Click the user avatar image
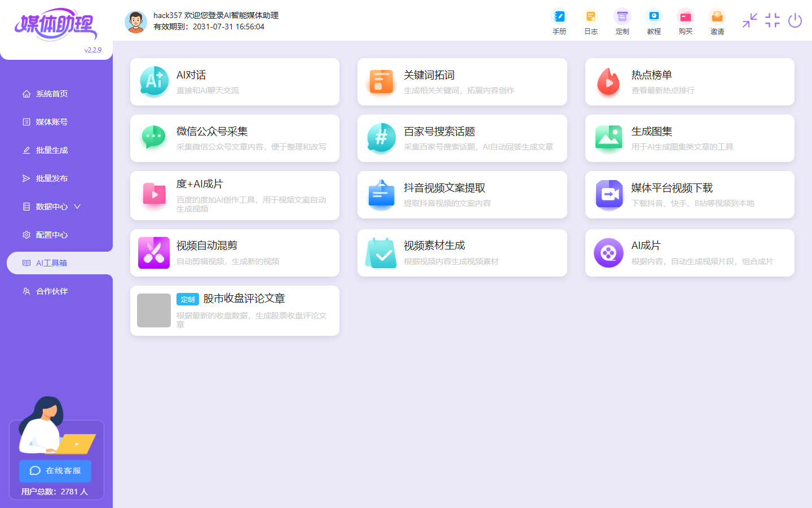Viewport: 812px width, 508px height. tap(135, 21)
